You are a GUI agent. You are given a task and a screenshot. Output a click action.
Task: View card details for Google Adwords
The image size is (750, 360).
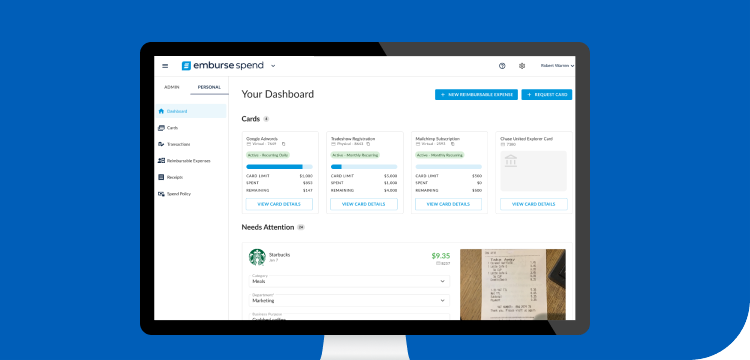point(279,204)
